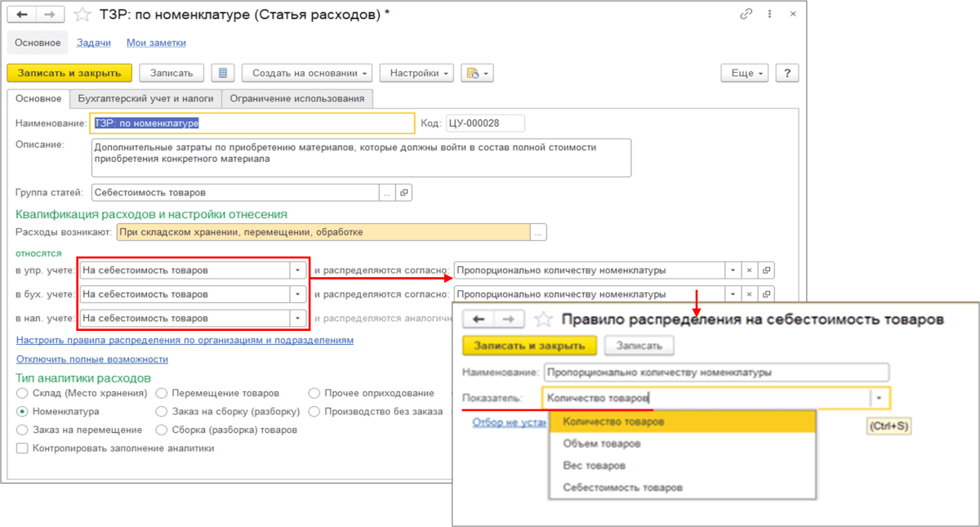Select the Номенклатура radio button
The width and height of the screenshot is (980, 527).
[x=22, y=412]
